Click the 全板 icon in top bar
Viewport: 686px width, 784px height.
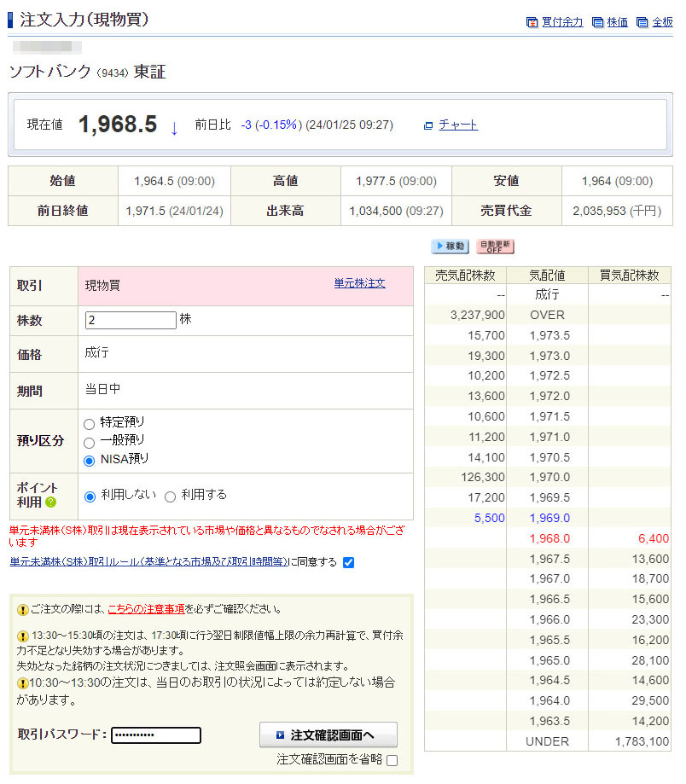[642, 23]
